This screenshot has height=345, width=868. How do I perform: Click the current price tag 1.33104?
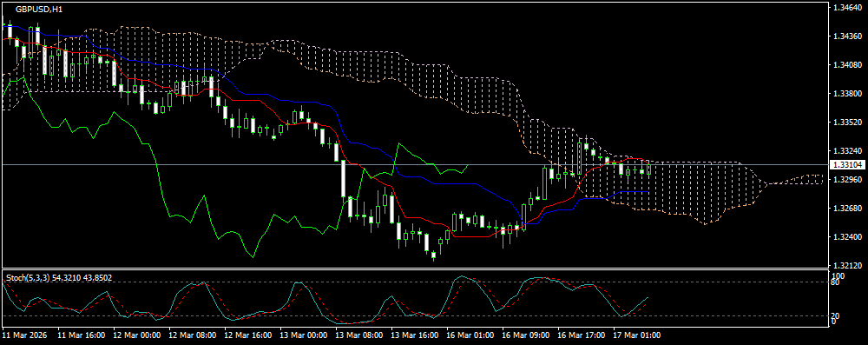847,165
